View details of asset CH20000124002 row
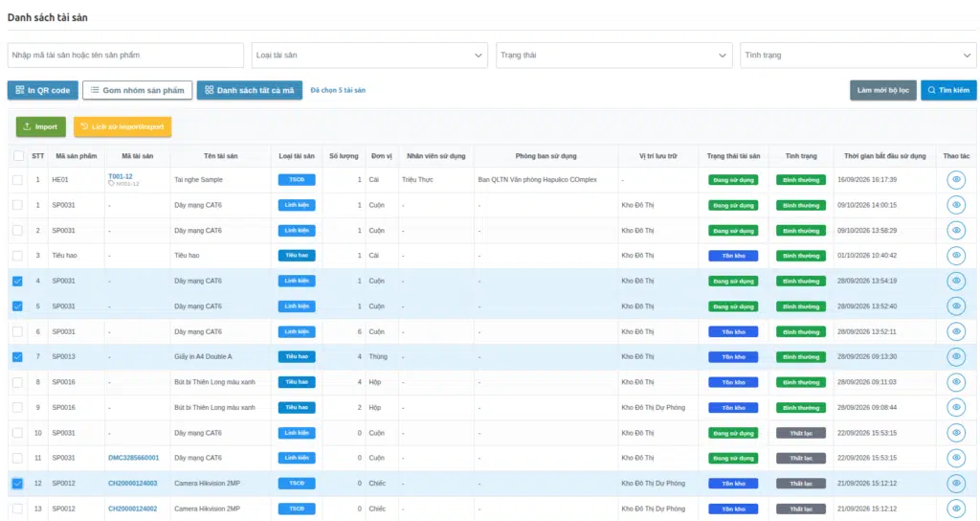 coord(956,509)
